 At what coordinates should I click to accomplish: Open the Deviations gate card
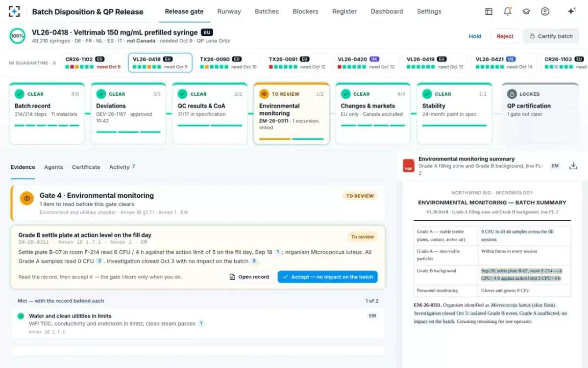pos(128,113)
